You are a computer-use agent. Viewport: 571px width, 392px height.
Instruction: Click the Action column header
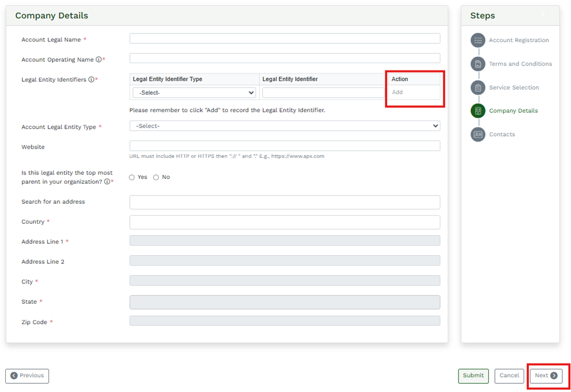click(399, 79)
